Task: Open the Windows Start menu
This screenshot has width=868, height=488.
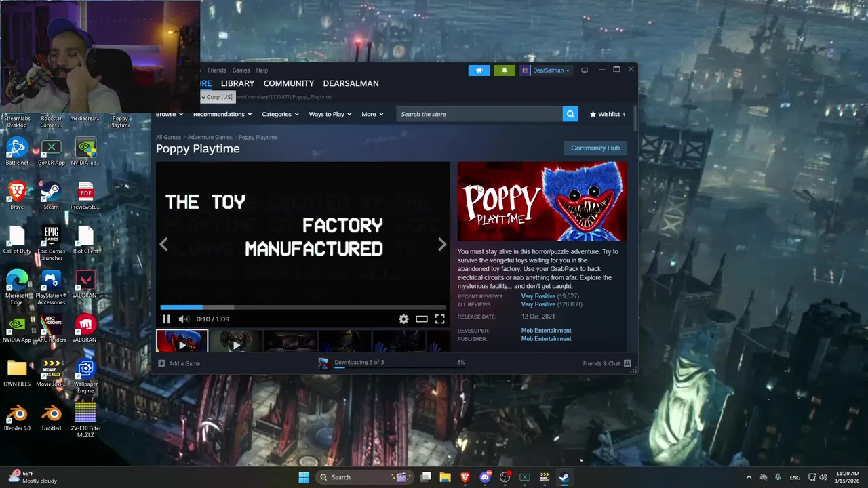Action: (x=304, y=477)
